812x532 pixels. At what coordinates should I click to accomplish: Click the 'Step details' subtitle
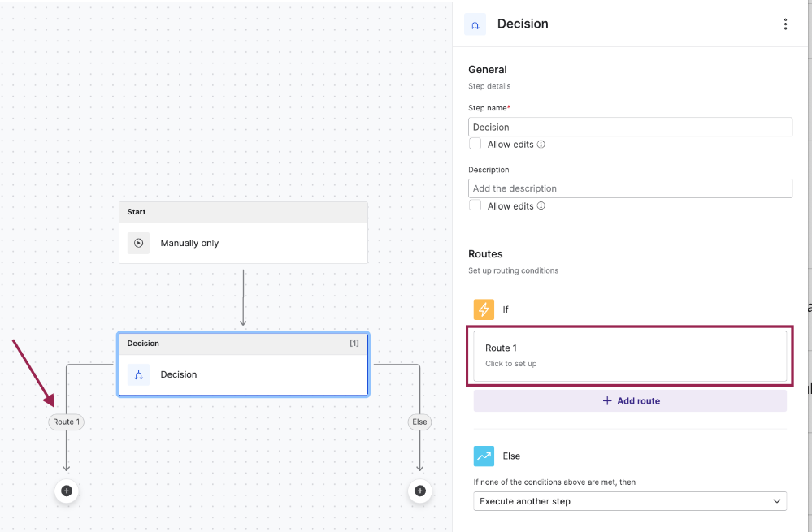coord(489,86)
